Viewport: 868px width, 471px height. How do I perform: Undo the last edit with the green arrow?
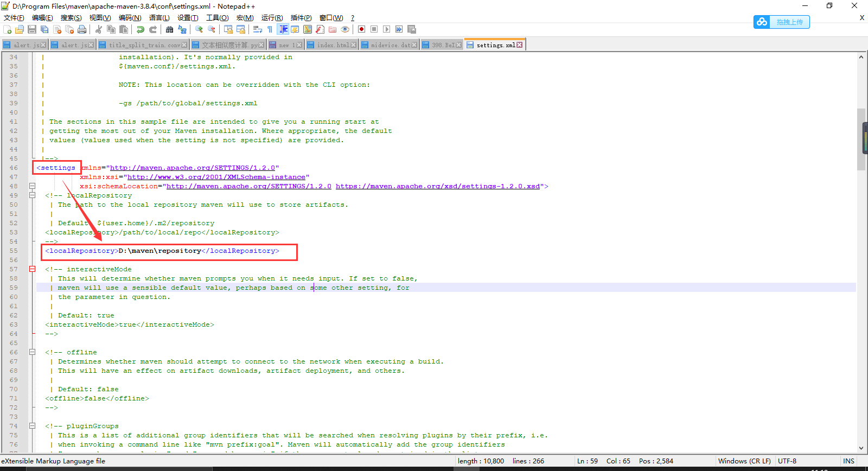(x=141, y=29)
